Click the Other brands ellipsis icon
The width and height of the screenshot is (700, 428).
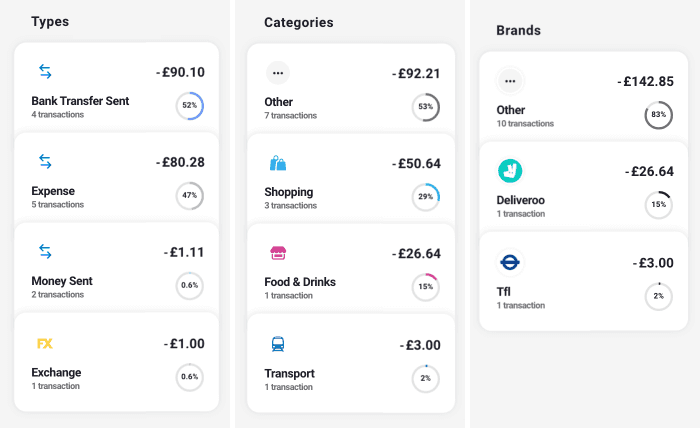point(510,80)
